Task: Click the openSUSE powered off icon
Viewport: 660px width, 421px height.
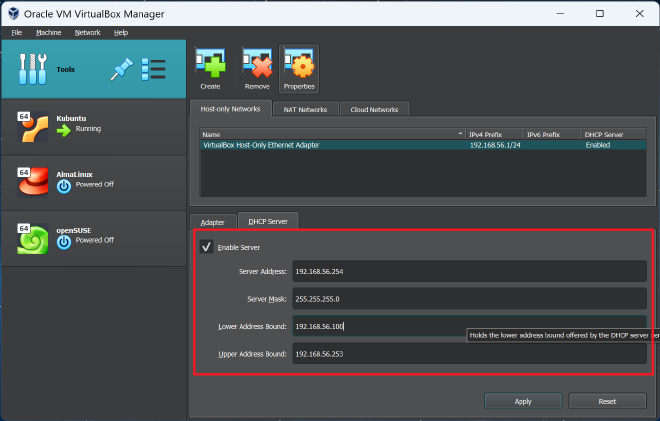Action: (x=64, y=242)
